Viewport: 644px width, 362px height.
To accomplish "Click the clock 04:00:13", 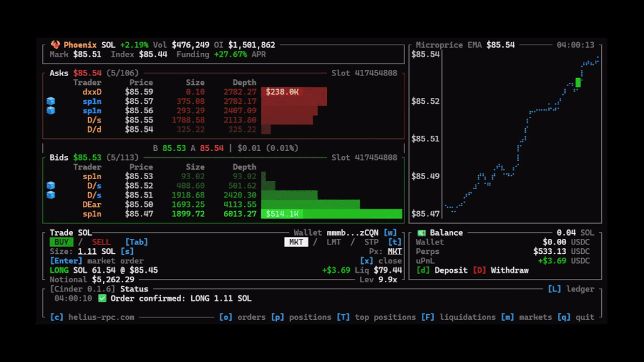I will pos(575,45).
